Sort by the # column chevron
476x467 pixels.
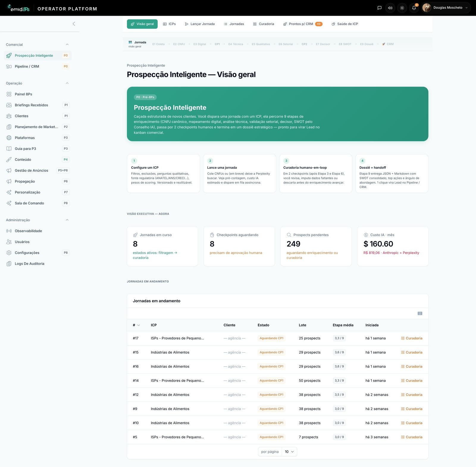[138, 325]
